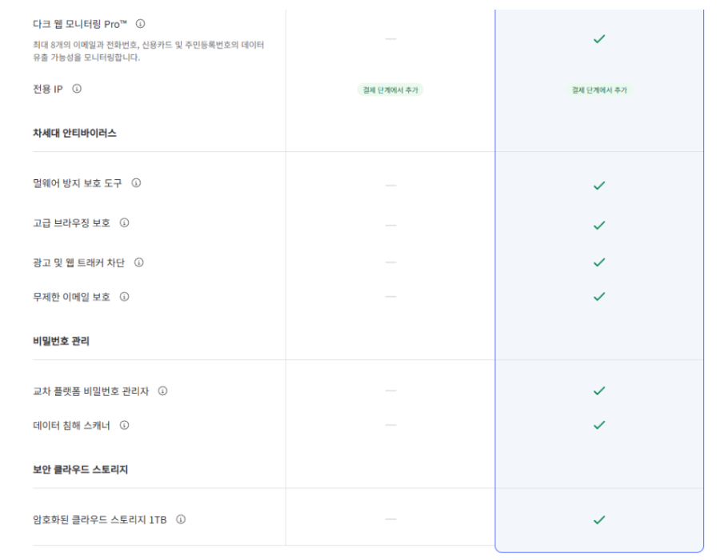
Task: Select the 차세대 안티바이러스 section heading
Action: coord(74,134)
